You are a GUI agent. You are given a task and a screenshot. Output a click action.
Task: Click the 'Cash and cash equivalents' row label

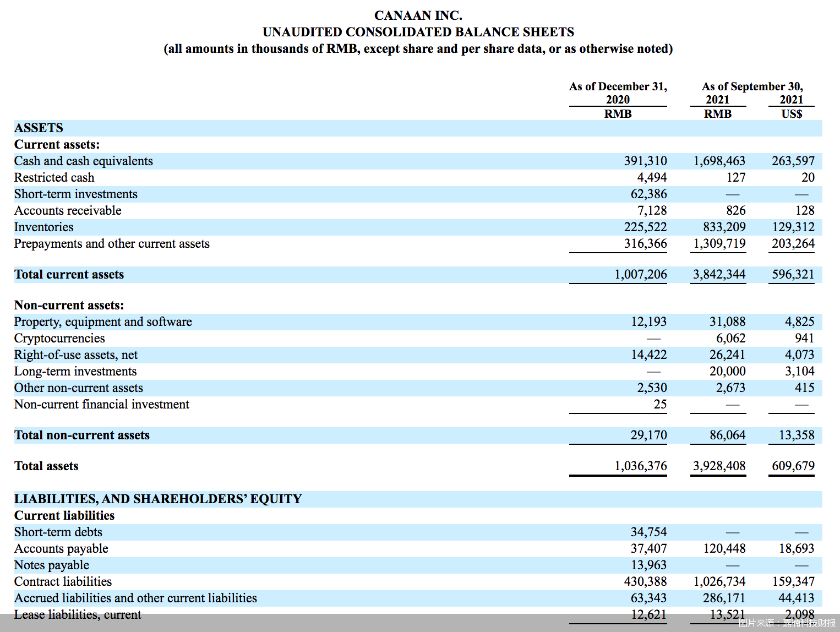point(84,161)
